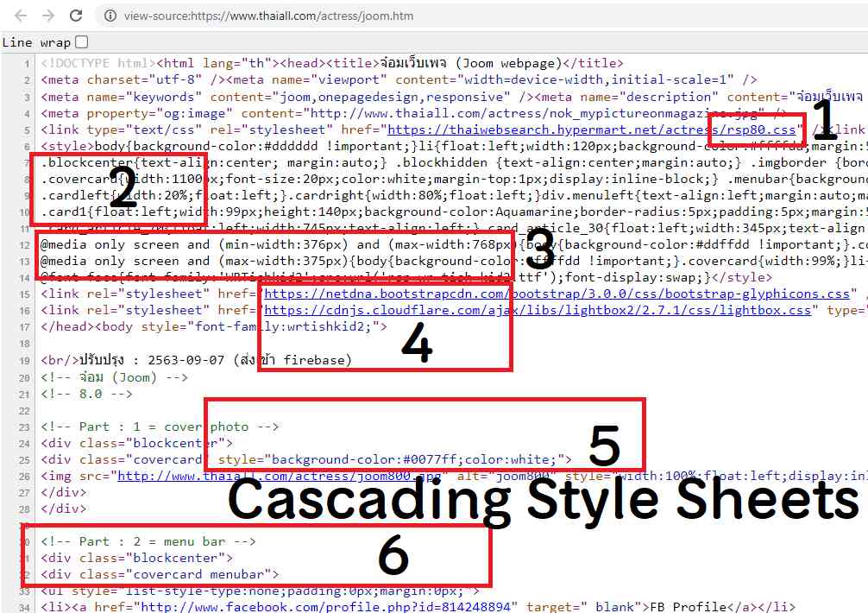Click line number 19 in the gutter
This screenshot has width=868, height=613.
point(27,359)
